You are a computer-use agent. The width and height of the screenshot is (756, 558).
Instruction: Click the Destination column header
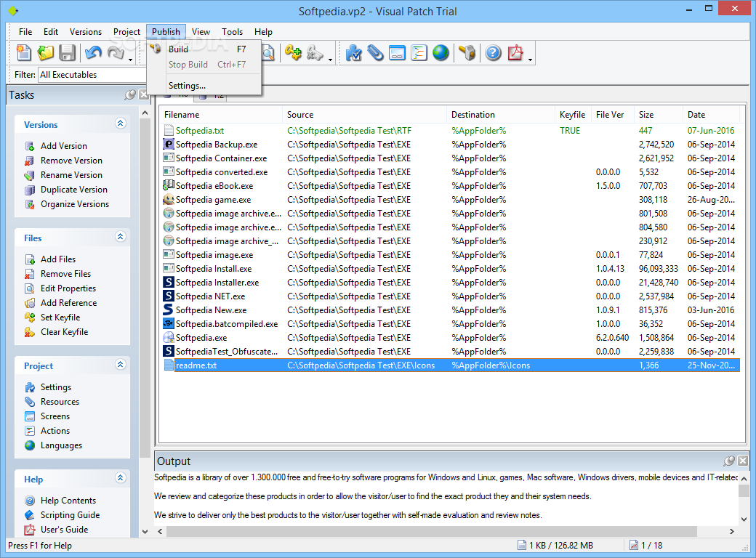[x=501, y=115]
